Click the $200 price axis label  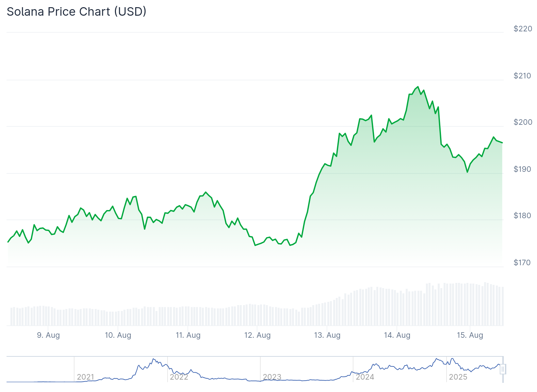coord(523,122)
